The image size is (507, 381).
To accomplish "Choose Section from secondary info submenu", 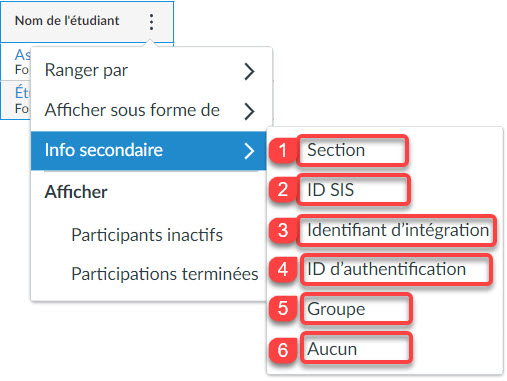I will pos(336,150).
